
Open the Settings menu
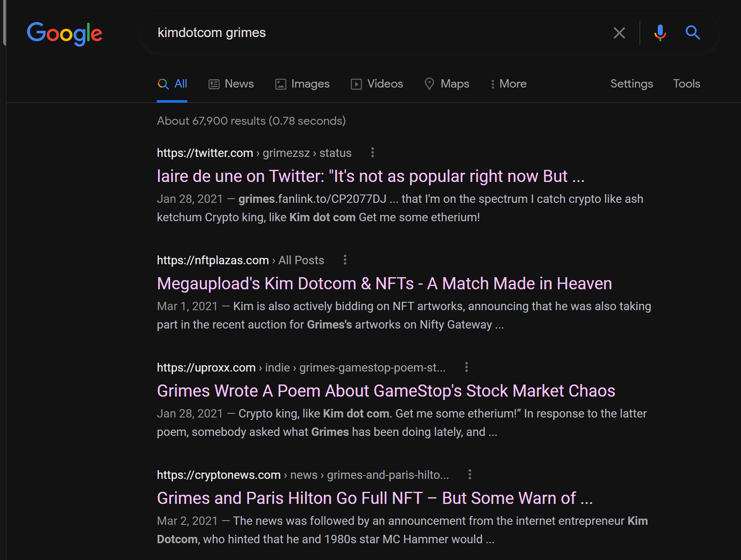pyautogui.click(x=632, y=84)
